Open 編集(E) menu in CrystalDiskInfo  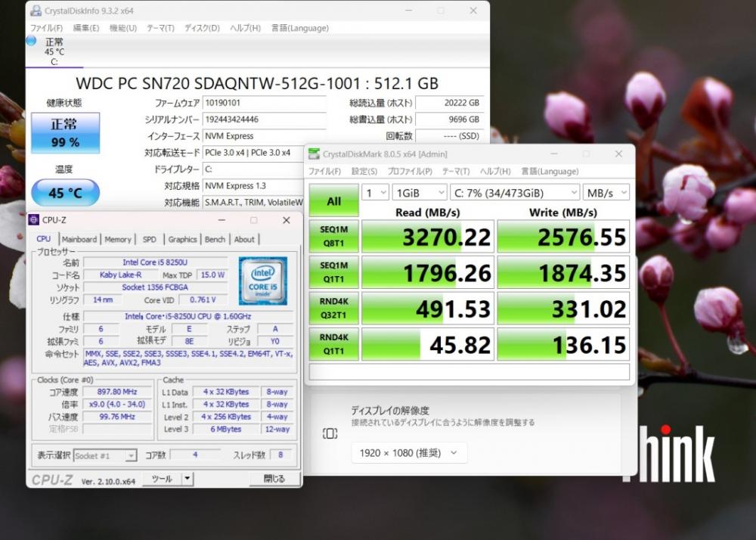[86, 28]
